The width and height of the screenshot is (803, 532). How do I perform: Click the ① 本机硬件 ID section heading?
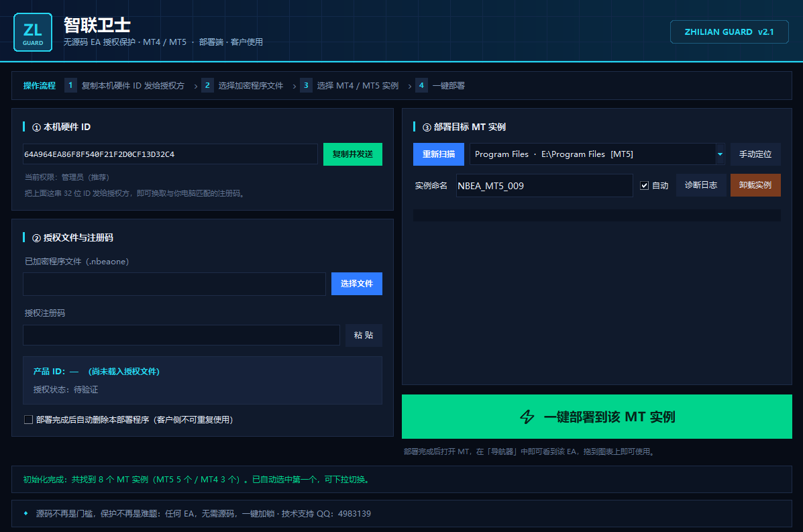[62, 127]
